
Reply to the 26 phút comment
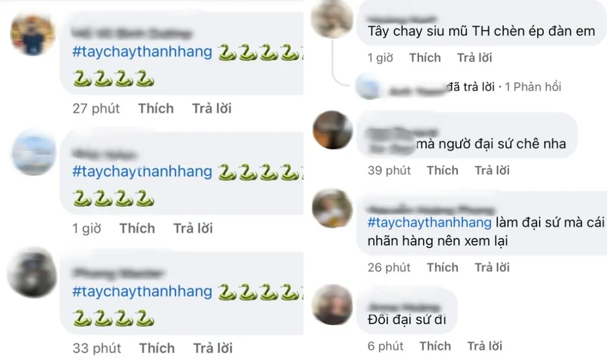click(x=492, y=268)
